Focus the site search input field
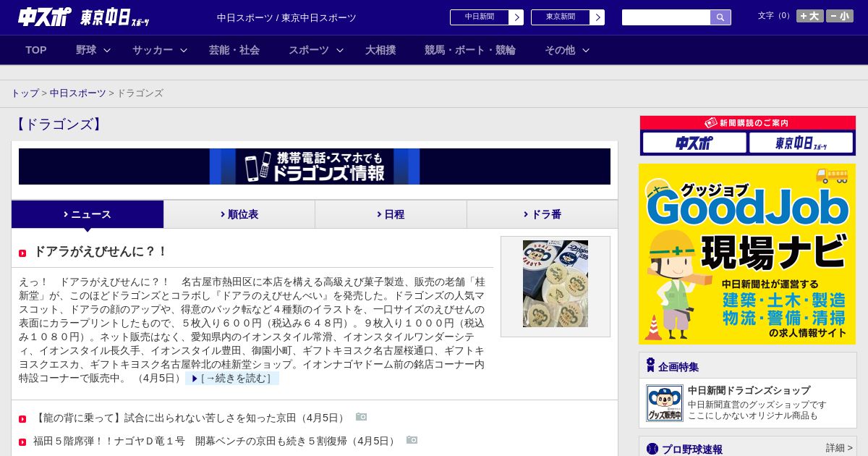 [666, 17]
